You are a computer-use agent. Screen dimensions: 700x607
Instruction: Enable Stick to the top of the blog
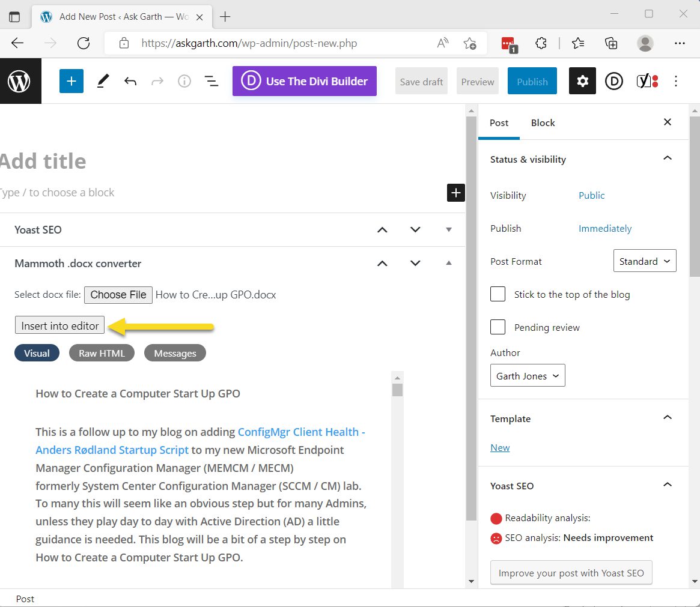tap(498, 294)
